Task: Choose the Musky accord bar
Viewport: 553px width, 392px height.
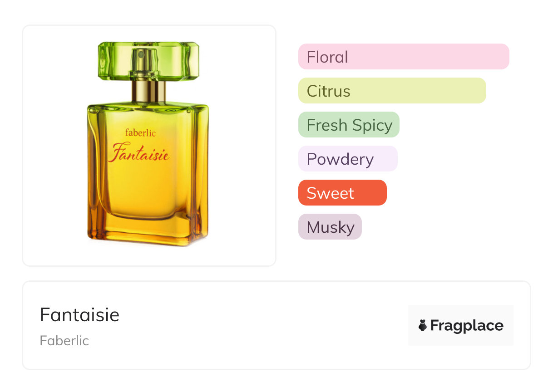Action: (x=330, y=227)
